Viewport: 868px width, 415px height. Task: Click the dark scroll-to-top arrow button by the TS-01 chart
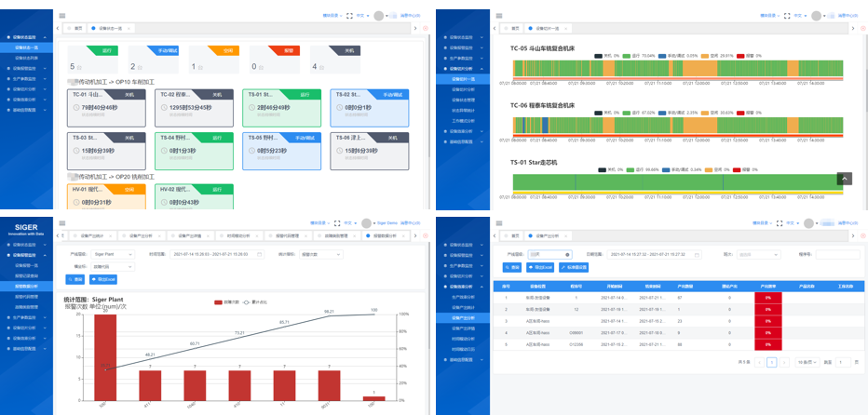pyautogui.click(x=844, y=179)
